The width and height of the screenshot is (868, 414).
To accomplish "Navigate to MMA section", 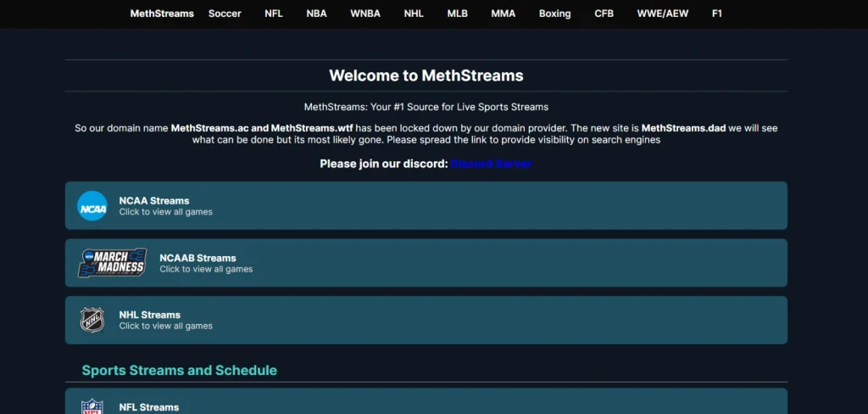I will click(504, 14).
